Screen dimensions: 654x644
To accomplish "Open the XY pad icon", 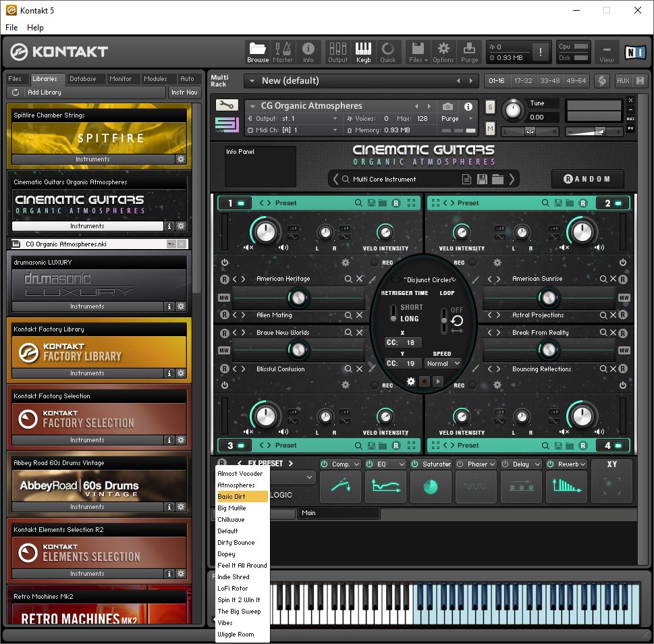I will 612,486.
